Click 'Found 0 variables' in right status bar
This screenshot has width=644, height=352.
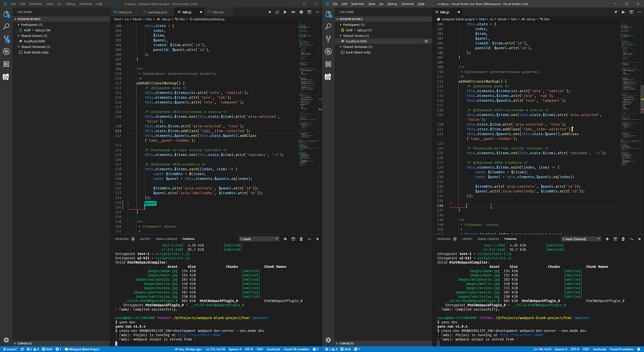tap(621, 349)
